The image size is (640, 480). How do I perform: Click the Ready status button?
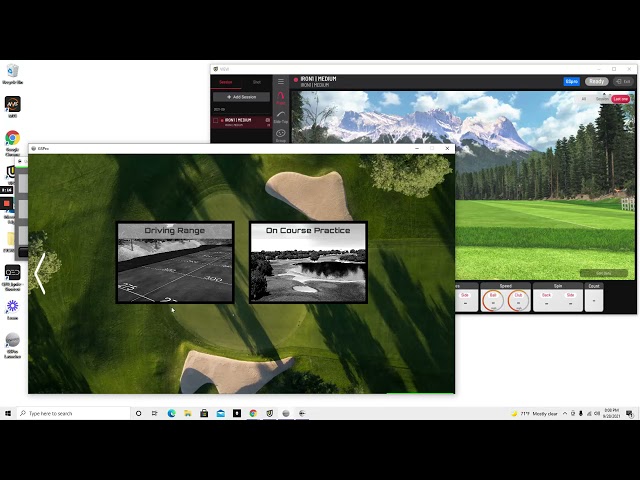pos(596,81)
